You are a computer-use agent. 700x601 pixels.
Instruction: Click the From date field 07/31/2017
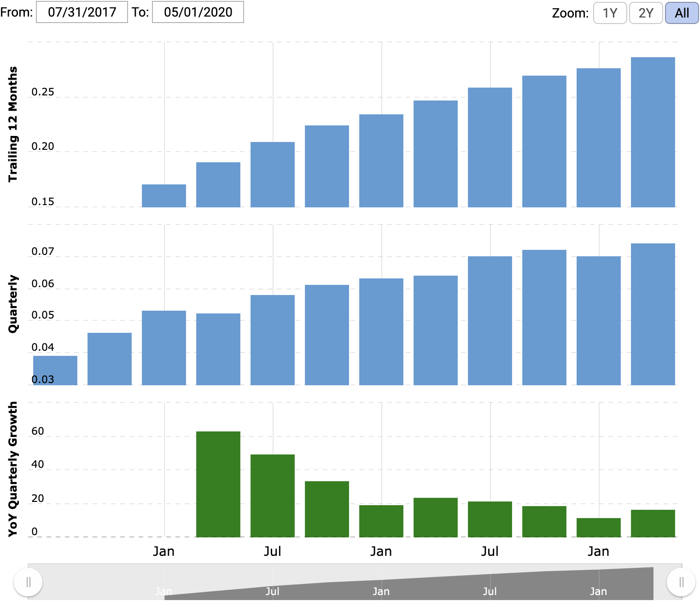[x=82, y=12]
